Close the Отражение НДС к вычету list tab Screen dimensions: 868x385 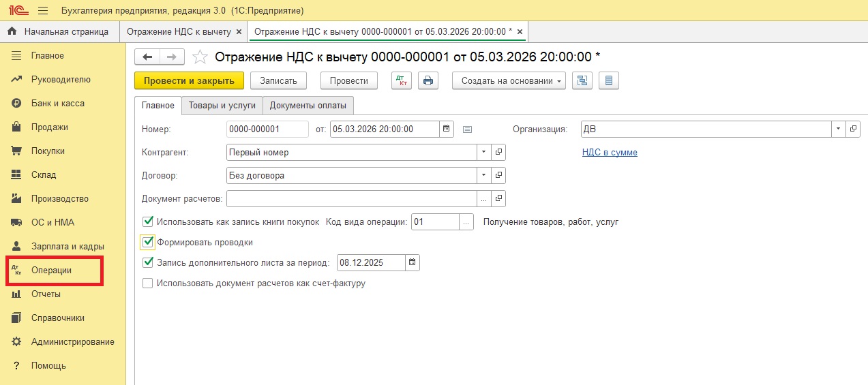tap(238, 31)
